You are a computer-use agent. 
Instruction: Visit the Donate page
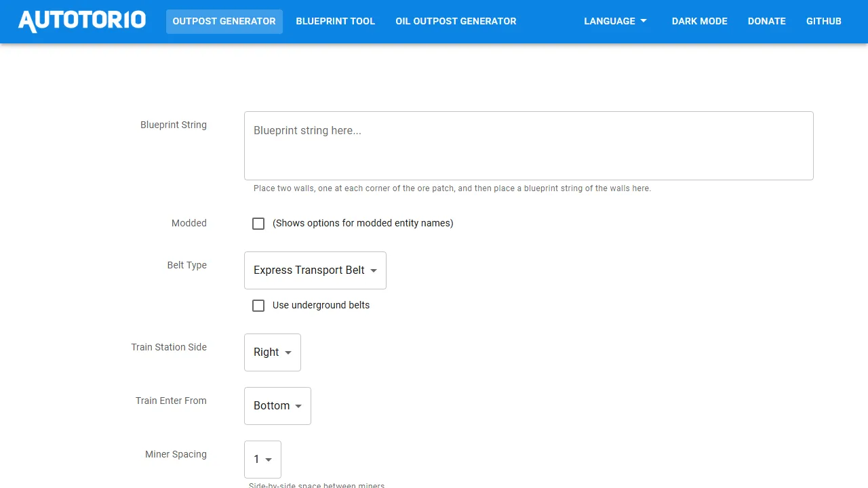pos(766,21)
